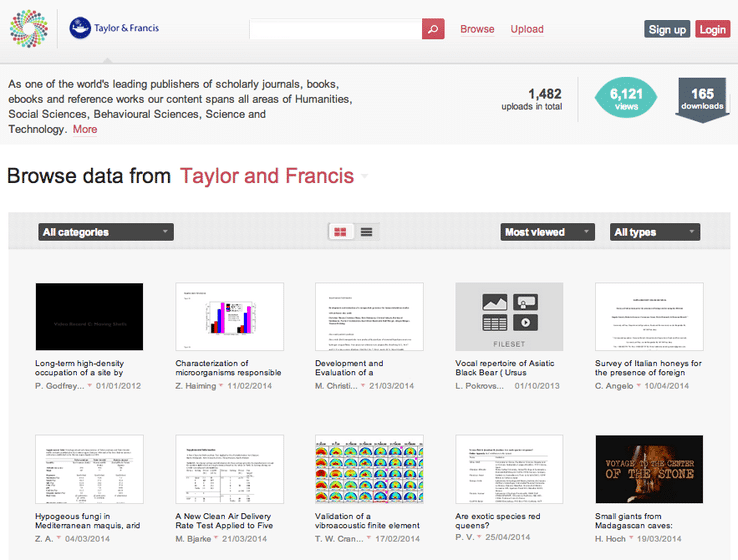Click the 6,121 views badge
The image size is (738, 560).
(x=626, y=97)
